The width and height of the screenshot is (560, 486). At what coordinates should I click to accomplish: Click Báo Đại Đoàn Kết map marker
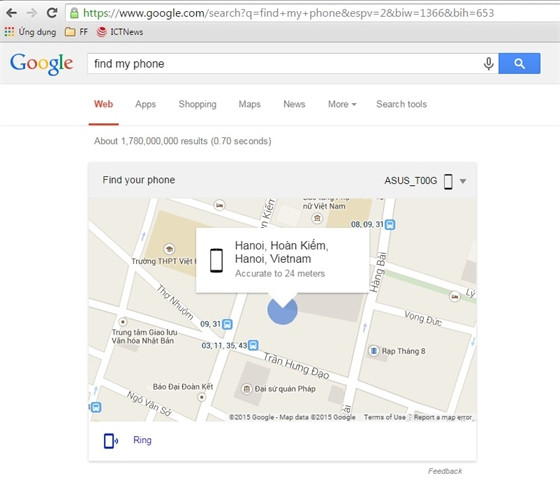tap(201, 397)
